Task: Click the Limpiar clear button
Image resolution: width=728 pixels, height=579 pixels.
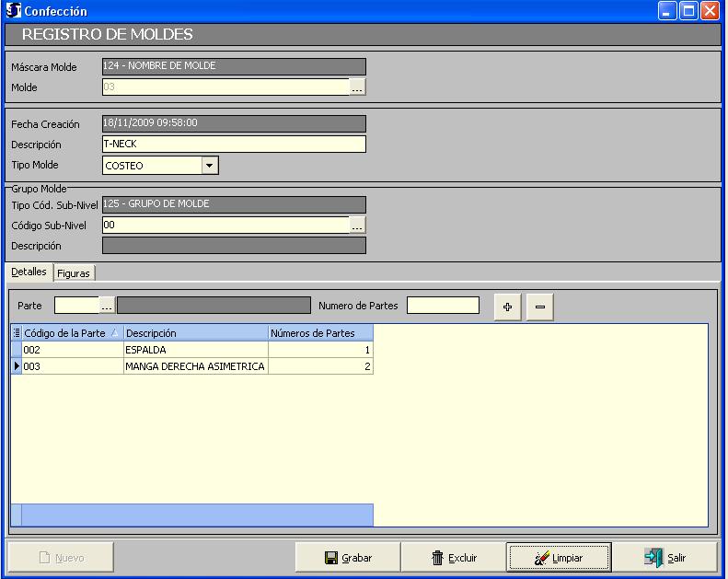Action: tap(558, 558)
